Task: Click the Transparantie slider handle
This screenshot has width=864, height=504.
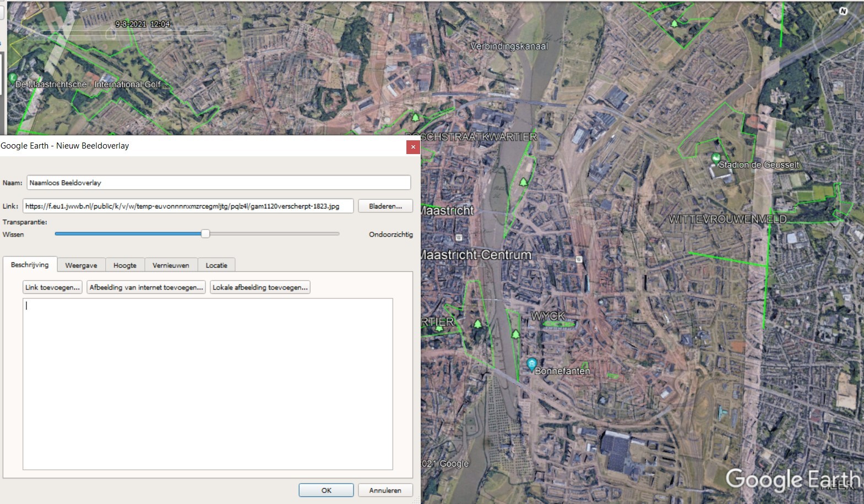Action: coord(205,234)
